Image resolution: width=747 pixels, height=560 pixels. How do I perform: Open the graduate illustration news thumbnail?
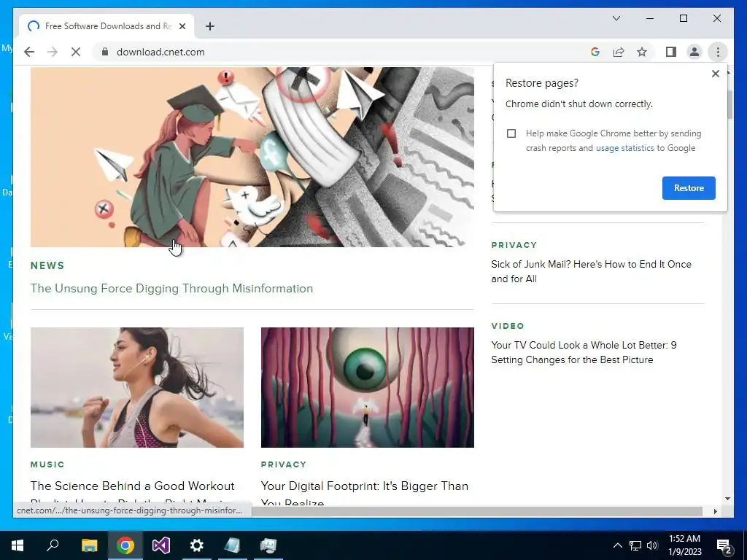point(252,157)
